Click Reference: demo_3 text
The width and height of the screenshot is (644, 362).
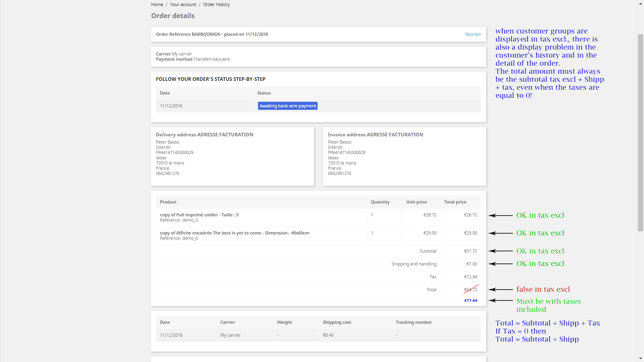179,220
